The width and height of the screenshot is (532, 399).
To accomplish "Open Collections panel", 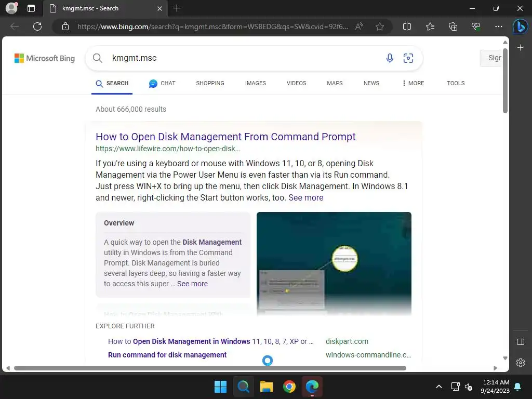I will coord(453,26).
